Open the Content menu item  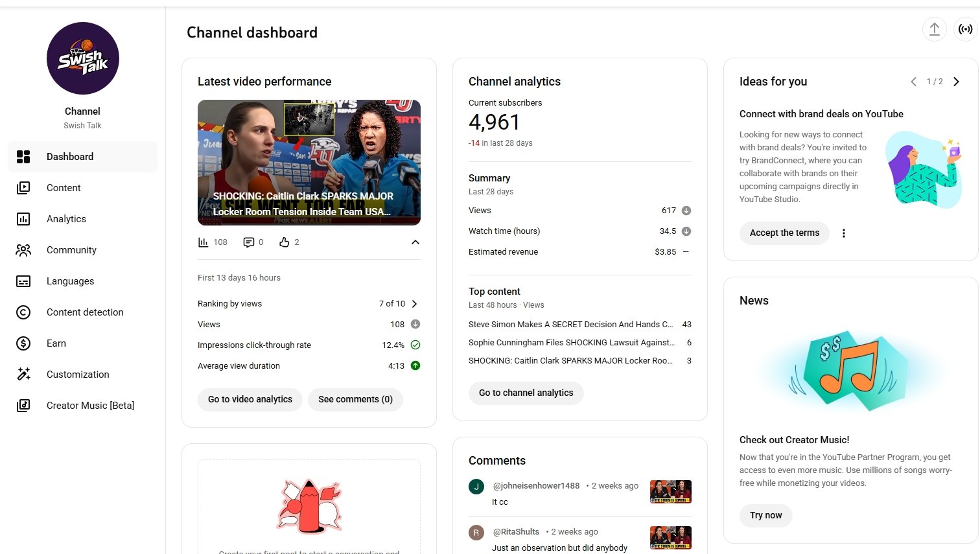click(x=64, y=188)
